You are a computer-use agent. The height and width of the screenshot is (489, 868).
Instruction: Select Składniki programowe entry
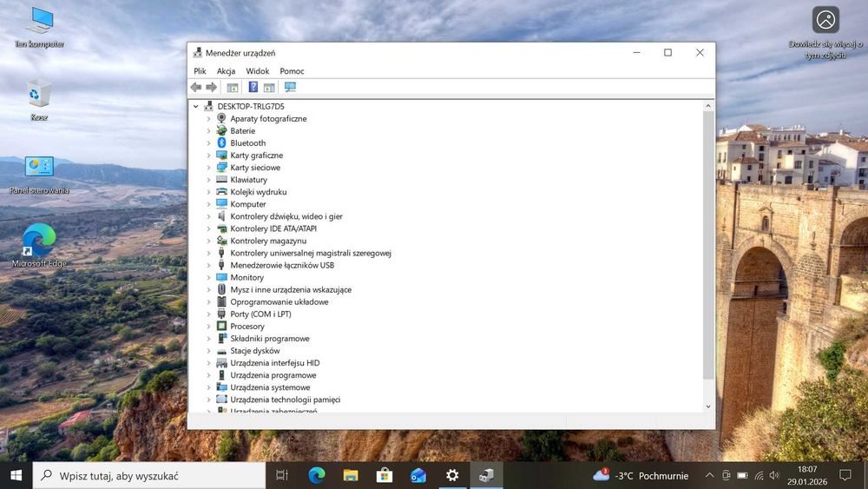270,339
